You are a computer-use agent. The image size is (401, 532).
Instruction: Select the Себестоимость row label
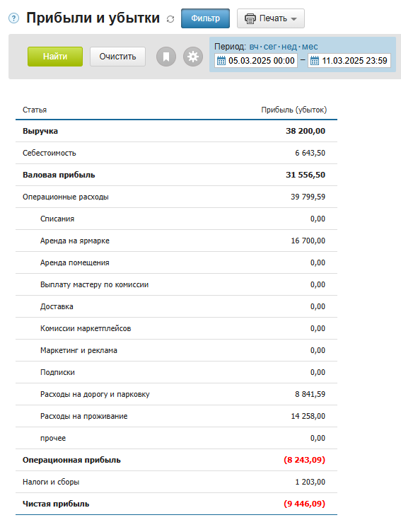(x=50, y=153)
